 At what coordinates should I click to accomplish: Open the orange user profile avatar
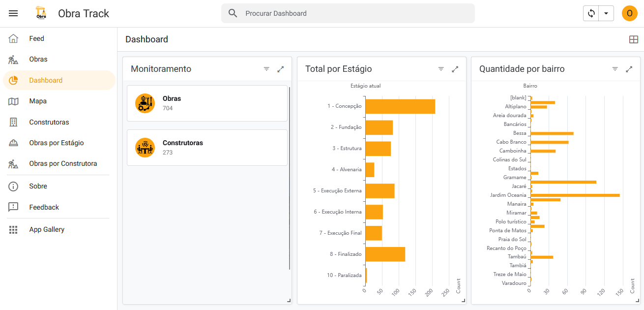[x=629, y=13]
